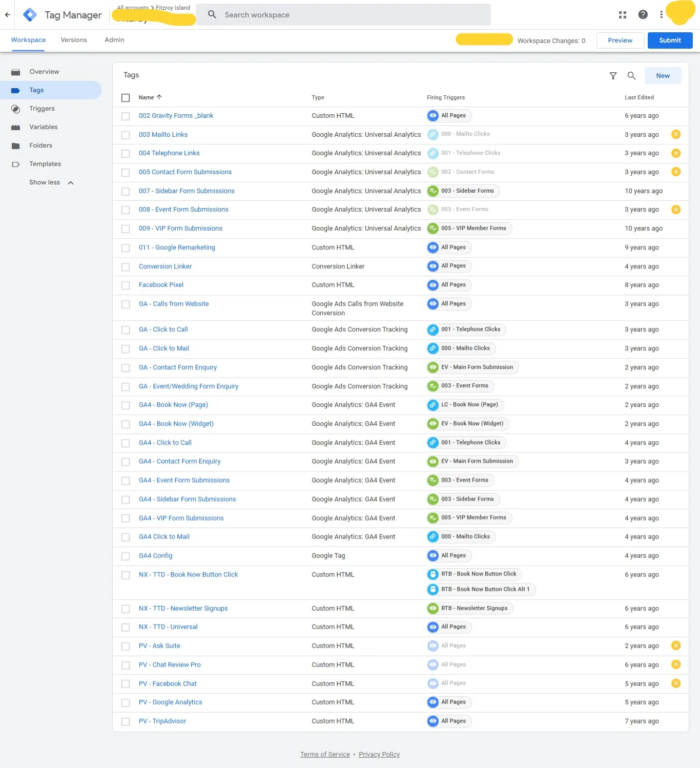Open Triggers in the sidebar

(42, 109)
